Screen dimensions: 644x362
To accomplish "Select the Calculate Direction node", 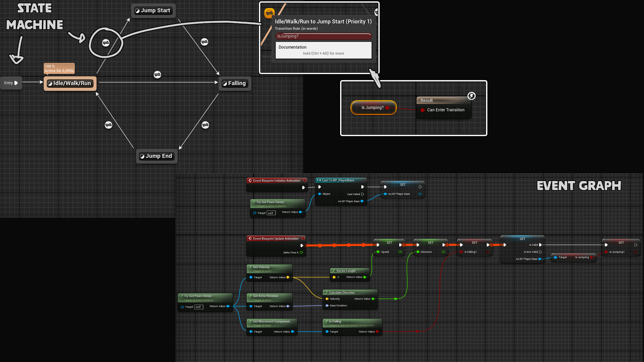I will pyautogui.click(x=350, y=299).
